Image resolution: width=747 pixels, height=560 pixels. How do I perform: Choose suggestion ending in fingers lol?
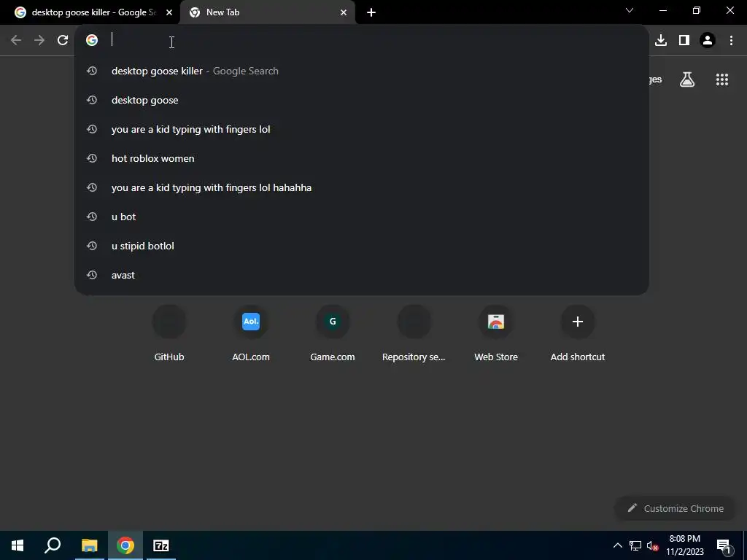(362, 129)
